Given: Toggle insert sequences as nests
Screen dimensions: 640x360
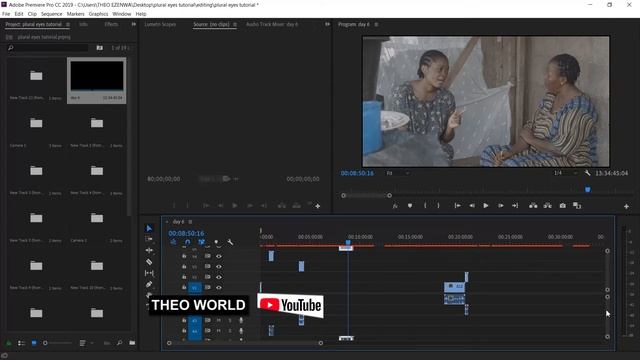Looking at the screenshot, I should (x=173, y=242).
